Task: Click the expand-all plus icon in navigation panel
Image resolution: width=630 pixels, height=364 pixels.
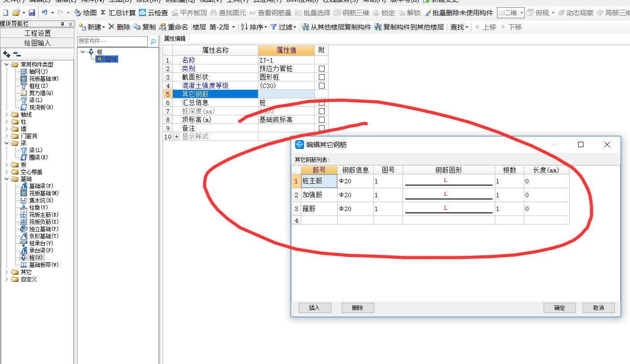Action: tap(6, 54)
